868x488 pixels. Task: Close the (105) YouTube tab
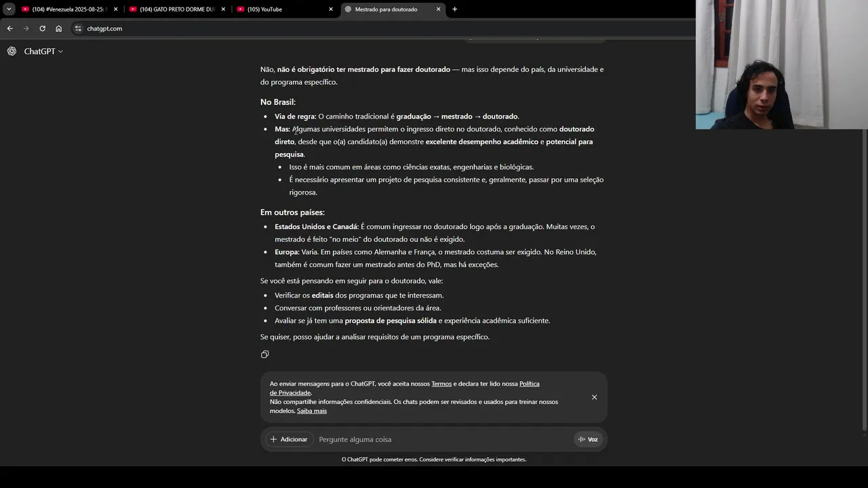(x=331, y=9)
